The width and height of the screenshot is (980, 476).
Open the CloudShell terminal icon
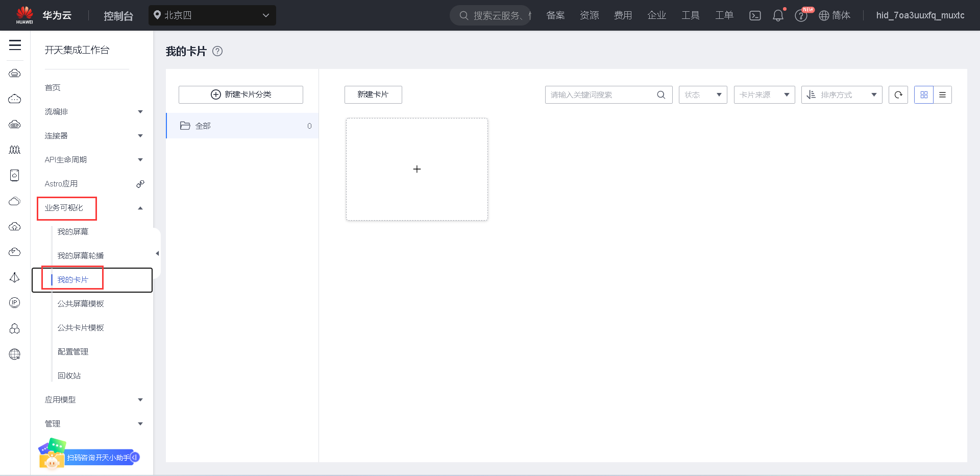coord(755,15)
